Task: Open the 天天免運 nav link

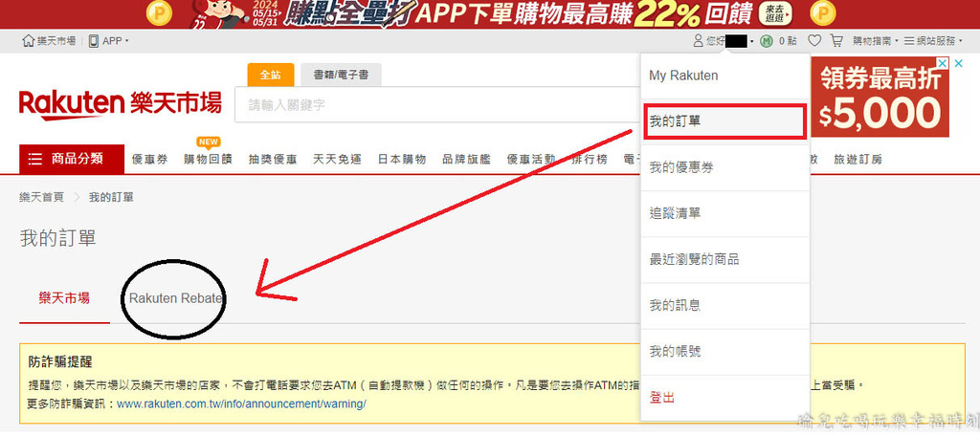Action: (338, 160)
